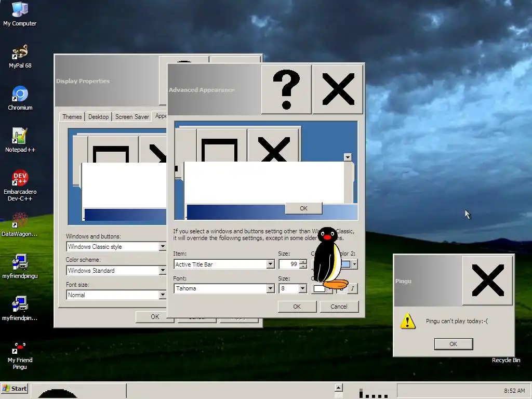Click the preview scrollbar down arrow
The image size is (532, 399).
pos(348,157)
